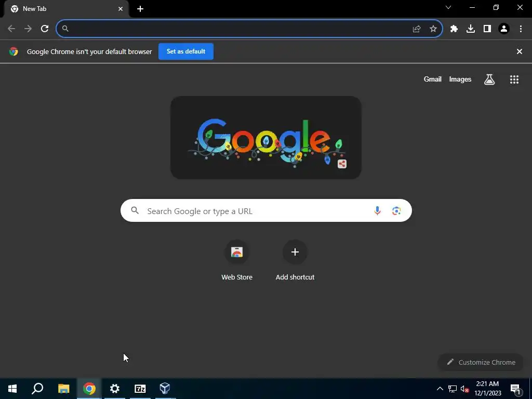Click inside the Chrome address bar

point(249,29)
